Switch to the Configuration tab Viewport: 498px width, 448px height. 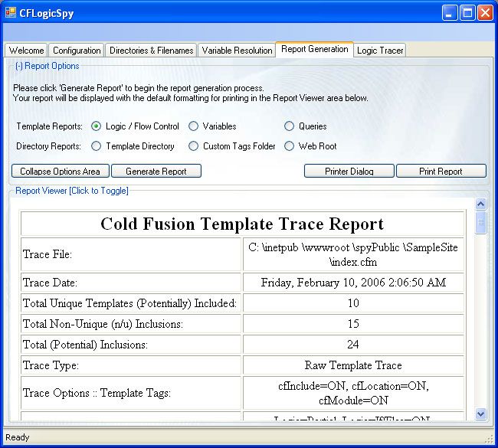pos(77,51)
